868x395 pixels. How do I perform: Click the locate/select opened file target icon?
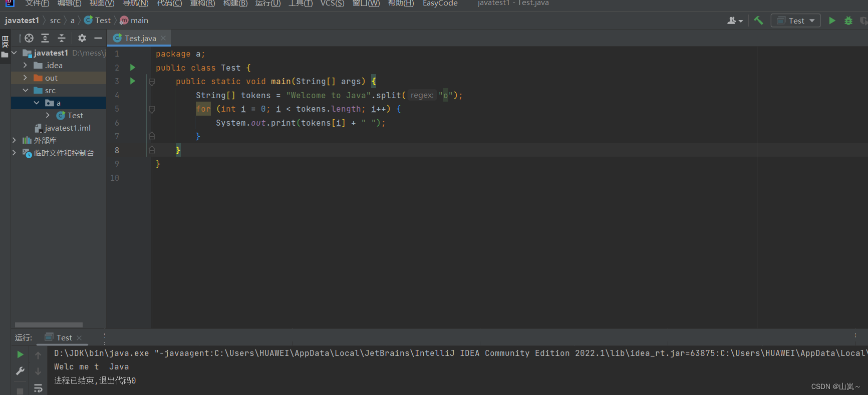click(x=29, y=38)
